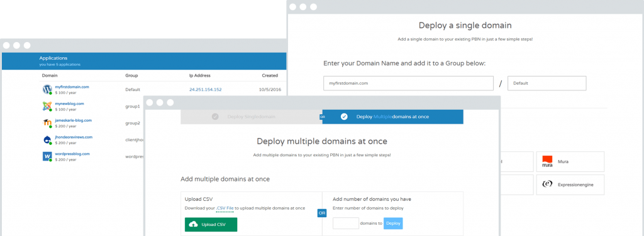Click the domain name input field

pyautogui.click(x=408, y=83)
